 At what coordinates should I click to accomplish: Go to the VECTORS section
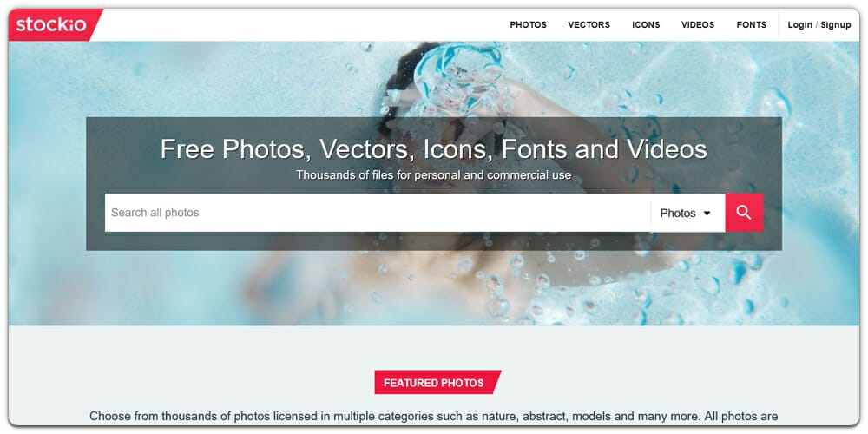click(589, 25)
